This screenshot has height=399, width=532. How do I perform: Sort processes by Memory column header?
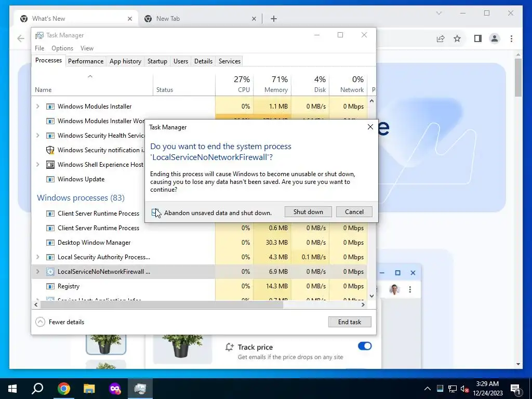[x=272, y=84]
